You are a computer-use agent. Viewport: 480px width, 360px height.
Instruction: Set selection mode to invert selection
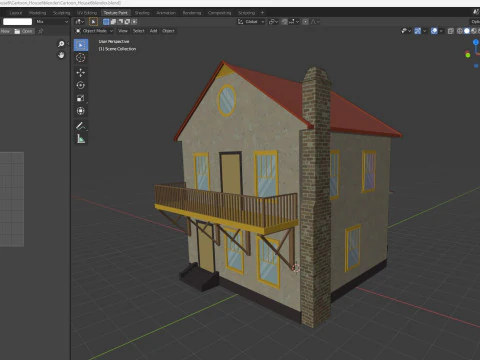pos(127,22)
